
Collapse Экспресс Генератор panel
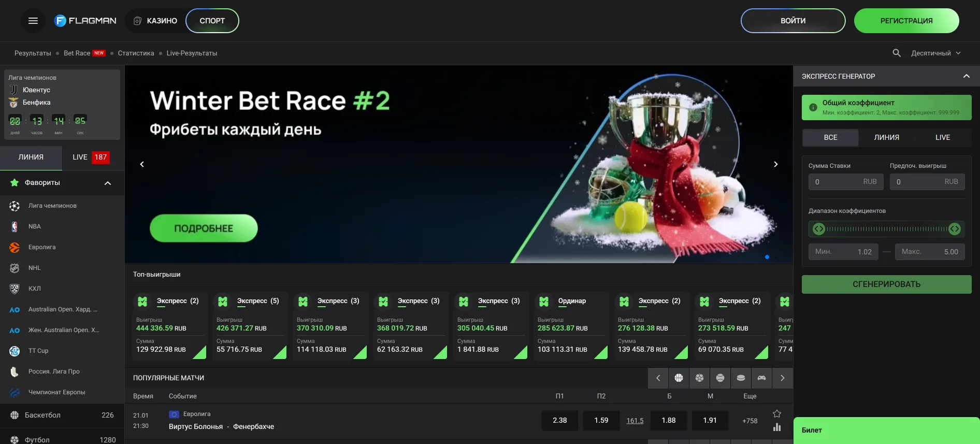pos(966,76)
